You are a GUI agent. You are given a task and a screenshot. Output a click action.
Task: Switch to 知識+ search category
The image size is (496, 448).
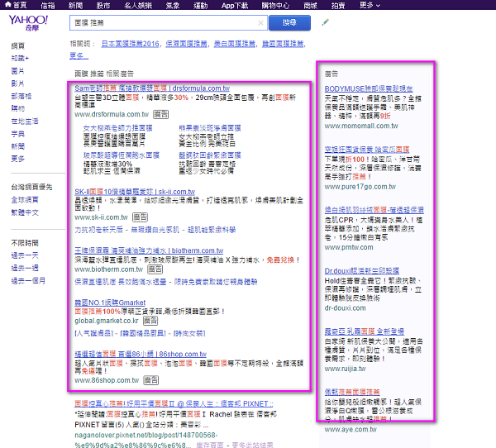pyautogui.click(x=20, y=58)
